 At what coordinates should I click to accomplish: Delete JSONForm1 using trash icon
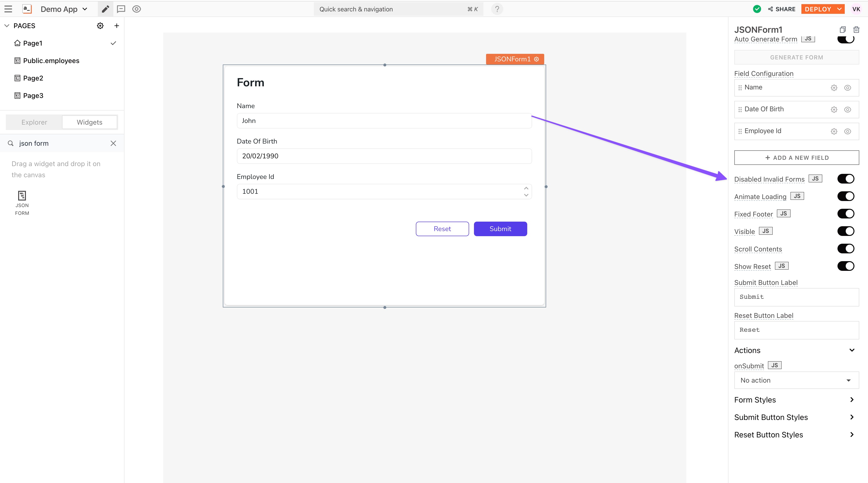point(856,30)
